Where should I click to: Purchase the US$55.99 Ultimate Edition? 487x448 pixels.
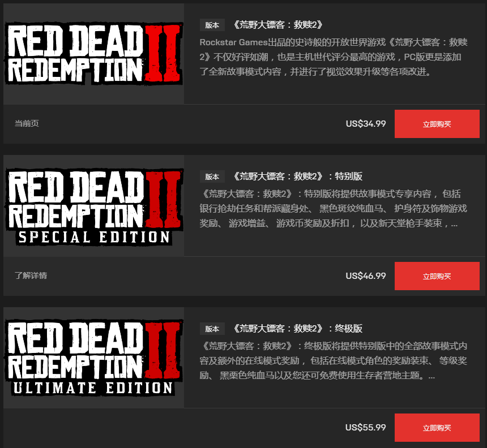tap(437, 428)
